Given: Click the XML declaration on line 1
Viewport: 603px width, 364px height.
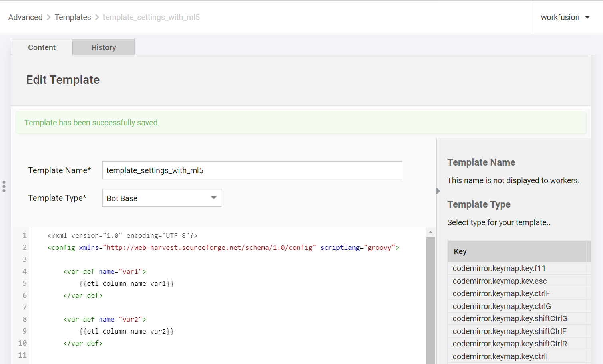Looking at the screenshot, I should (x=122, y=235).
